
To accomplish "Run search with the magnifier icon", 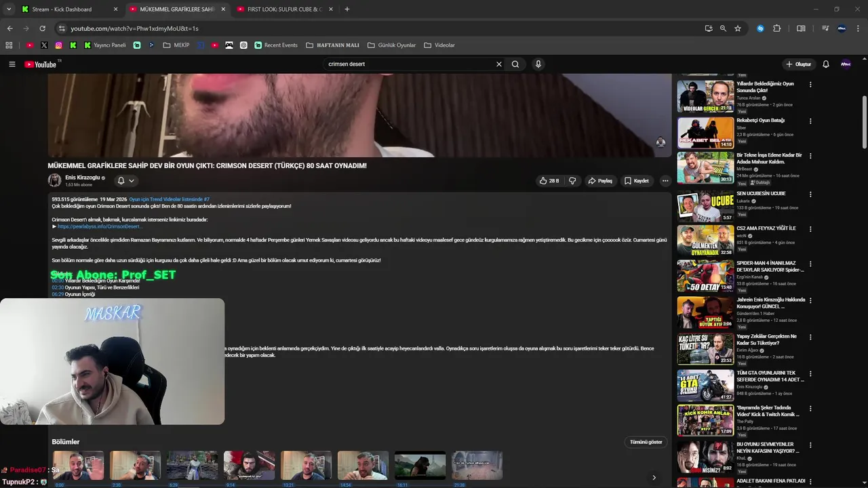I will point(515,64).
